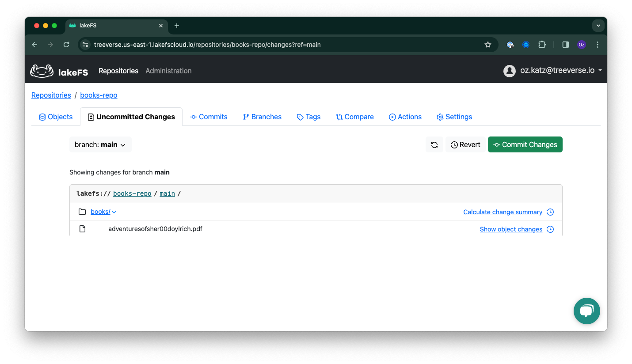Click books-repo in the lakefs:// path
This screenshot has width=632, height=364.
[x=132, y=193]
